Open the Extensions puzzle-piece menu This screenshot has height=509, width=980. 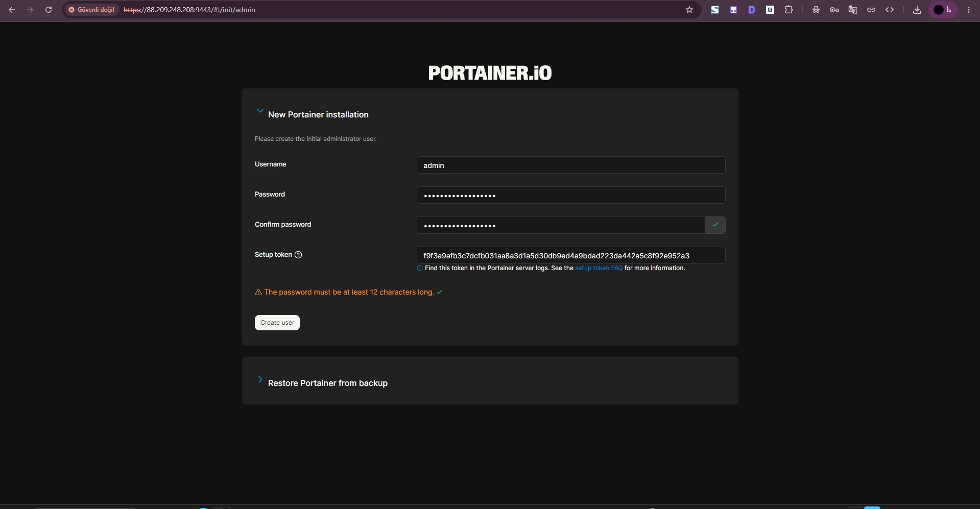pyautogui.click(x=789, y=10)
